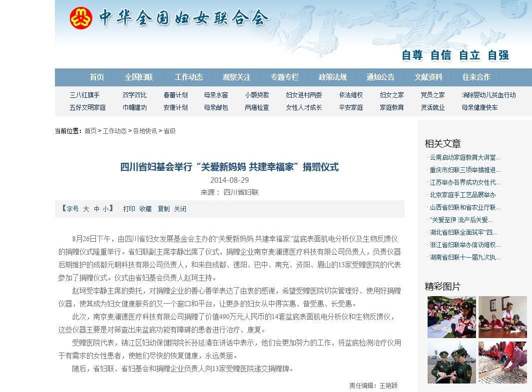Viewport: 532px width, 392px height.
Task: Set font size to 大 (large)
Action: [85, 209]
